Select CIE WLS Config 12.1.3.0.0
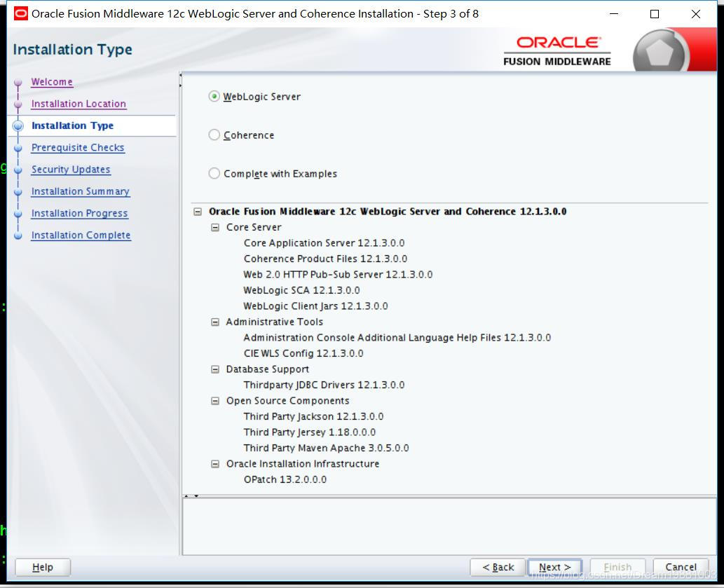 tap(303, 353)
